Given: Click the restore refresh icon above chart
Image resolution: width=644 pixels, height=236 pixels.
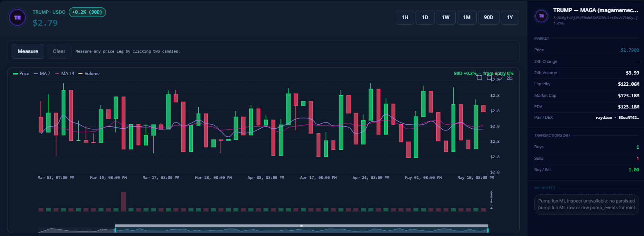Looking at the screenshot, I should [500, 77].
